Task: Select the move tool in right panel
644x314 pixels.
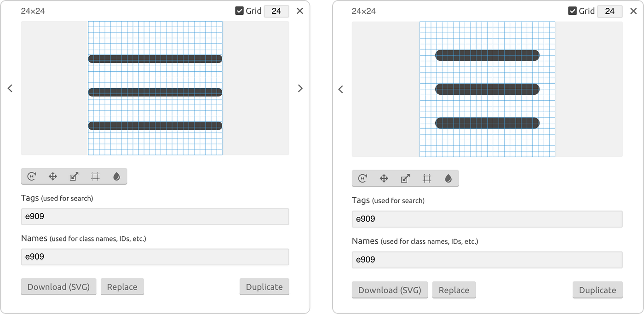Action: [384, 178]
